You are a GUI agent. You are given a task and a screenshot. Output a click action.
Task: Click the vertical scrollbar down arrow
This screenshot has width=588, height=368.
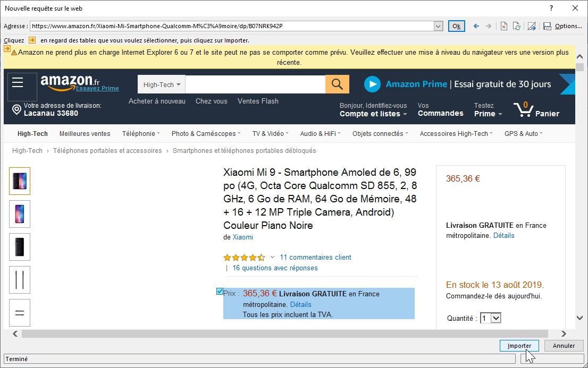tap(579, 318)
